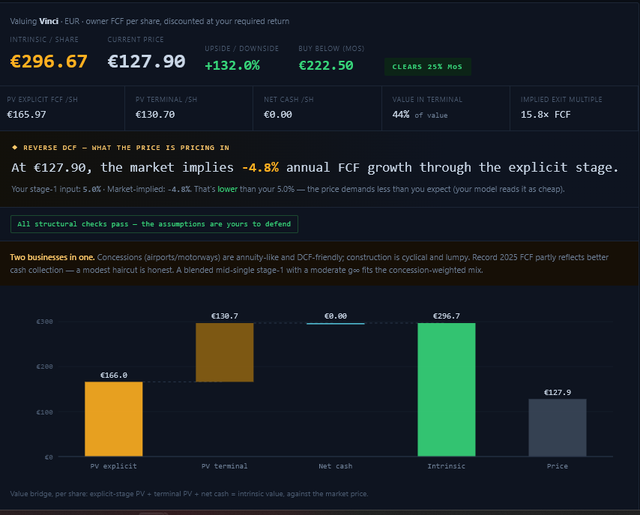
Task: Click the REVERSE DCF section heading
Action: (126, 148)
